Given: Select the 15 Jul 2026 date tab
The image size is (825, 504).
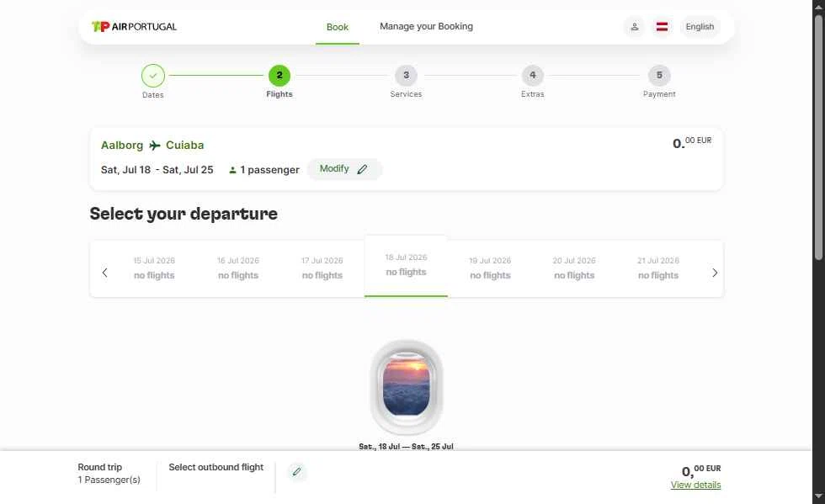Looking at the screenshot, I should point(154,268).
